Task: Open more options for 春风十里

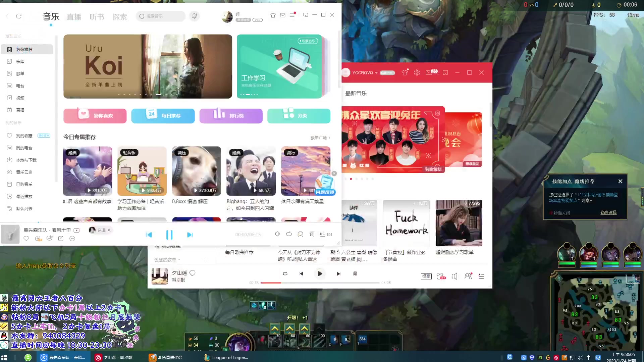Action: pos(72,239)
